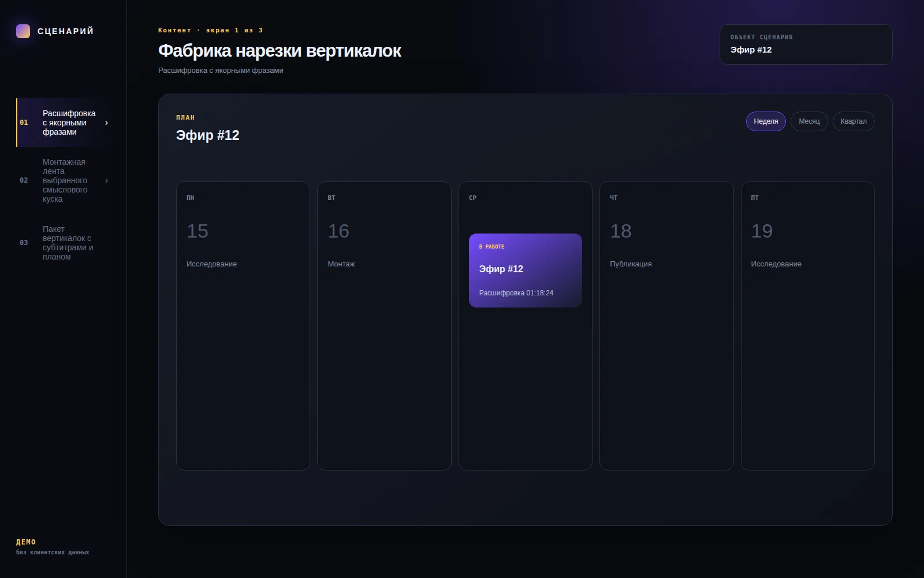Switch plan view to Квартал
Screen dimensions: 924x578
point(854,121)
